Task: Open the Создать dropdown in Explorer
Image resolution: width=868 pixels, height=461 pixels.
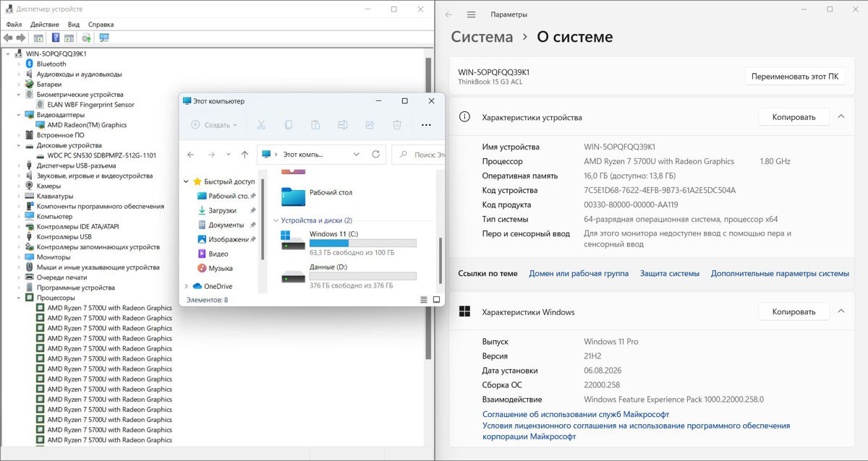Action: pos(214,125)
